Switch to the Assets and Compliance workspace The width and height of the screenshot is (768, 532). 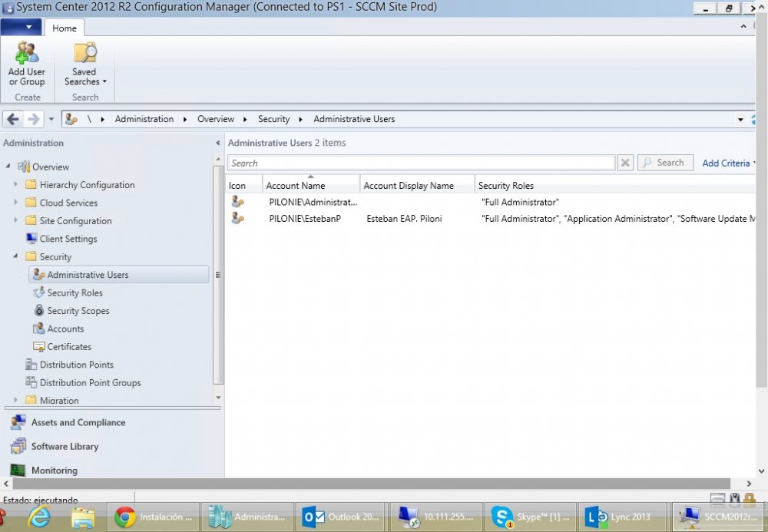click(x=78, y=422)
